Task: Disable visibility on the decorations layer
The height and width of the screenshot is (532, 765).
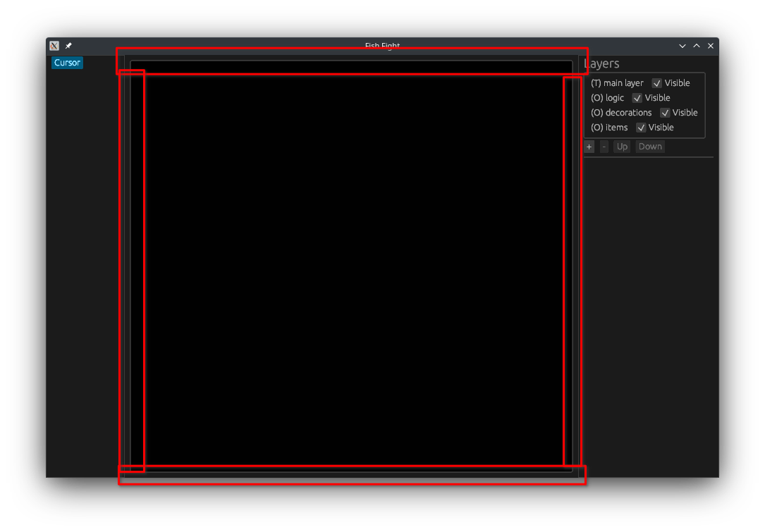Action: point(664,112)
